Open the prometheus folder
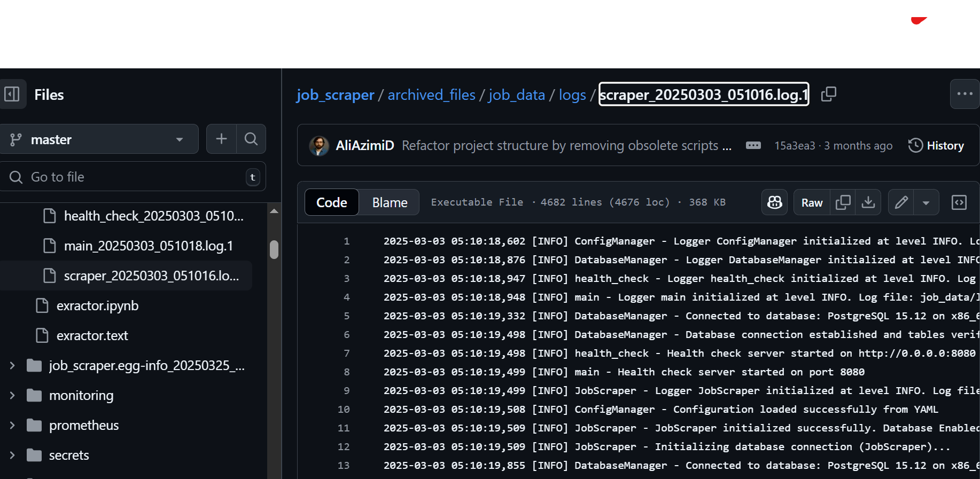The height and width of the screenshot is (479, 980). (x=84, y=425)
